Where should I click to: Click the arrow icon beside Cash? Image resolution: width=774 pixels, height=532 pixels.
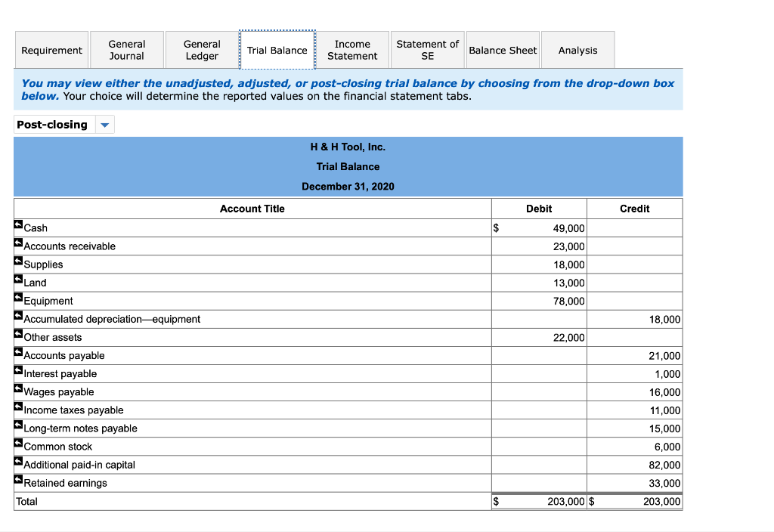(17, 224)
